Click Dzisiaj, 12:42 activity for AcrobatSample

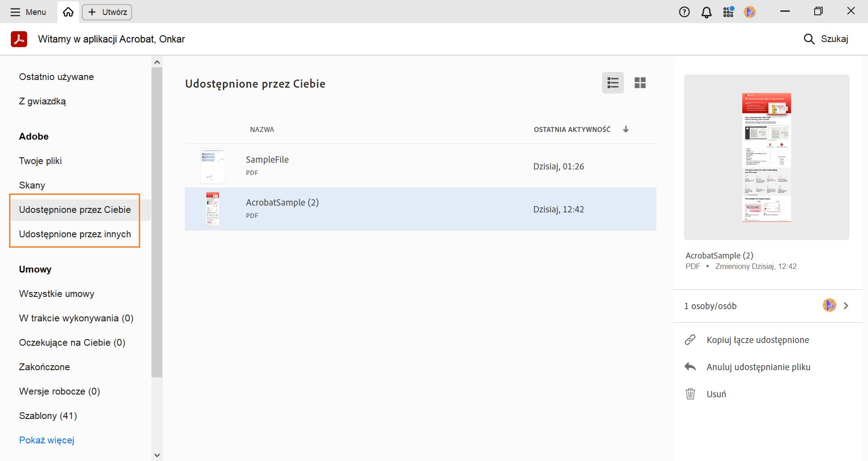tap(559, 209)
